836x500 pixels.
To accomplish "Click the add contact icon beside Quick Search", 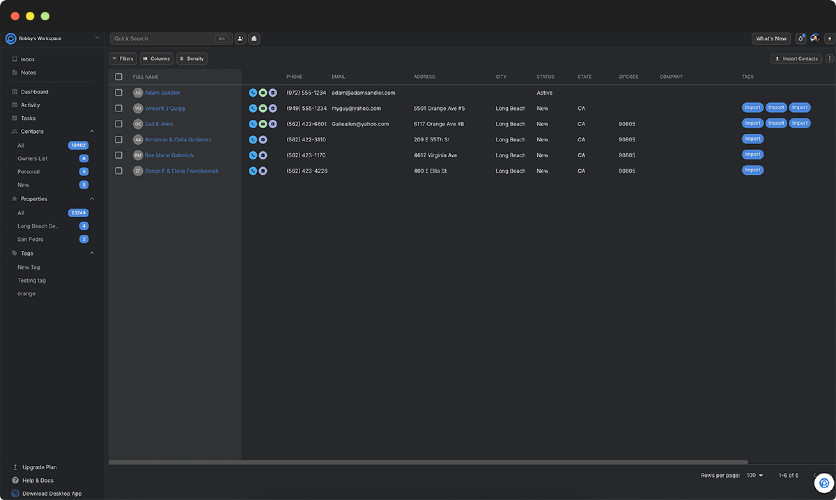I will pos(241,39).
